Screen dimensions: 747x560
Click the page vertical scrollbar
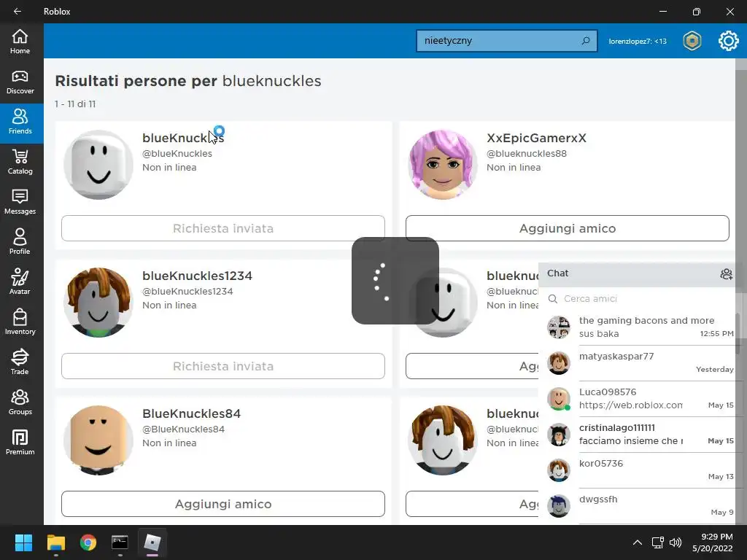tap(741, 290)
